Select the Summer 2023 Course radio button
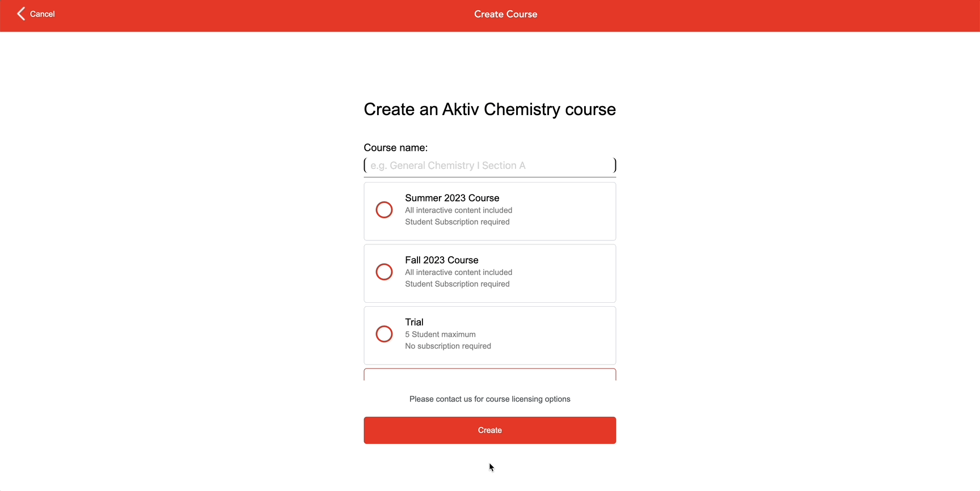 (384, 209)
